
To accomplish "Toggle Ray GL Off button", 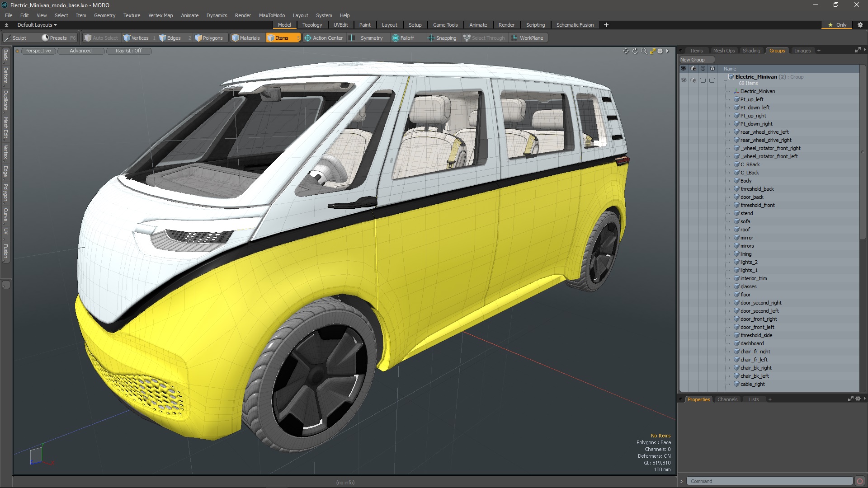I will click(128, 51).
